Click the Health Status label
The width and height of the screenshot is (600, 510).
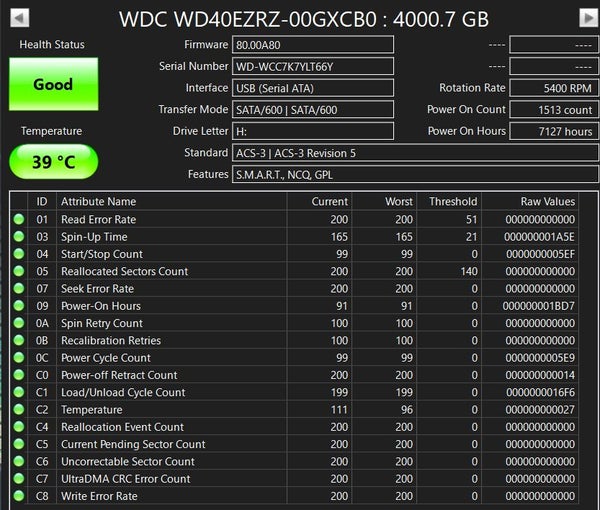52,44
